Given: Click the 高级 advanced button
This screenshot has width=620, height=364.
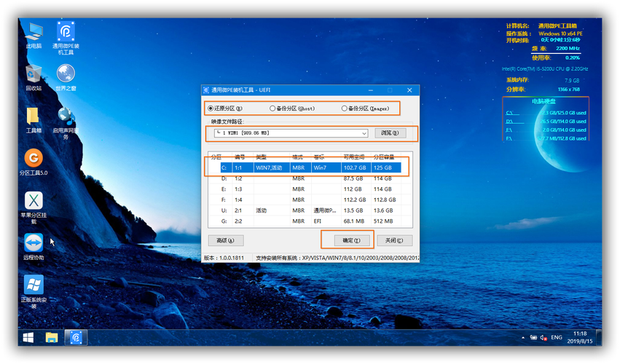Looking at the screenshot, I should pos(225,240).
